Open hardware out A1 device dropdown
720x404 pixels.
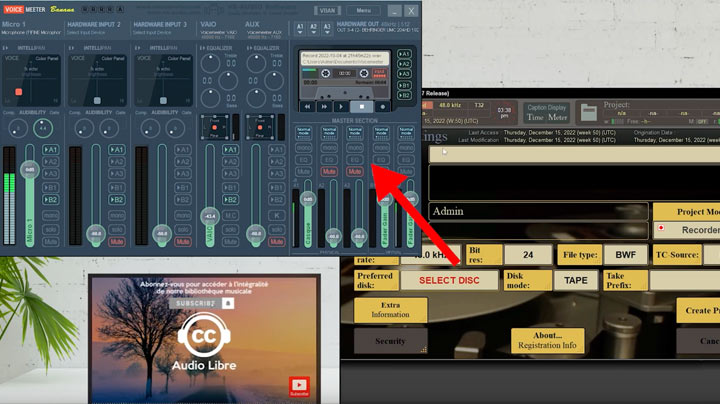pos(300,29)
